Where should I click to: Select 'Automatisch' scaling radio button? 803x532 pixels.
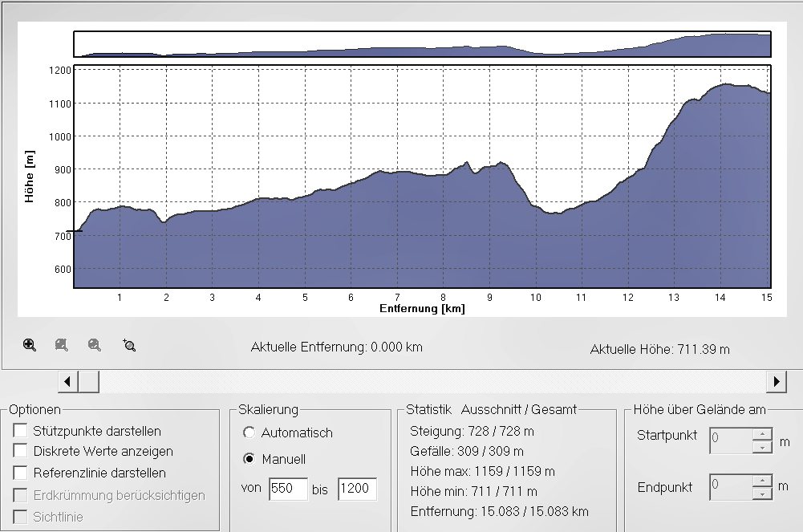pyautogui.click(x=249, y=433)
